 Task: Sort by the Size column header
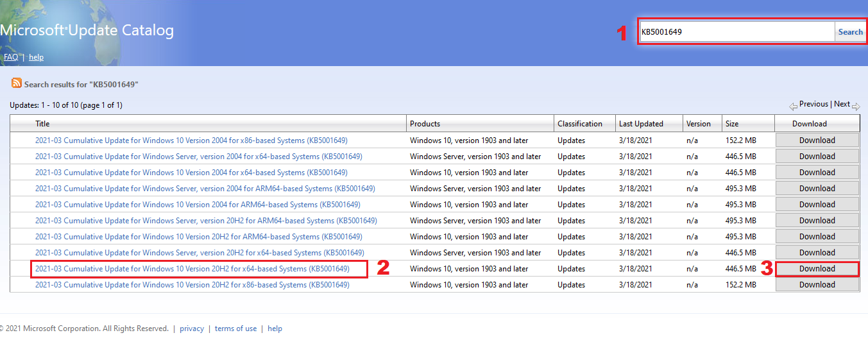[732, 124]
